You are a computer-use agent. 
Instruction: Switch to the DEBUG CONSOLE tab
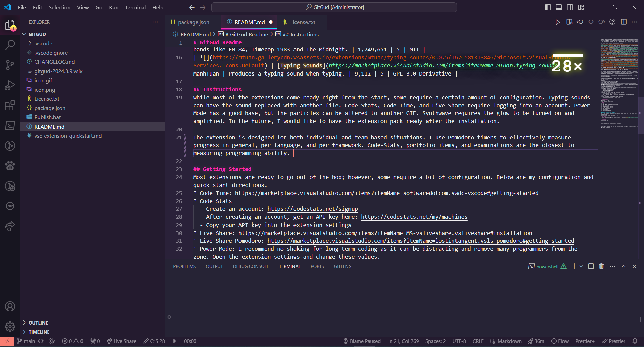[251, 266]
